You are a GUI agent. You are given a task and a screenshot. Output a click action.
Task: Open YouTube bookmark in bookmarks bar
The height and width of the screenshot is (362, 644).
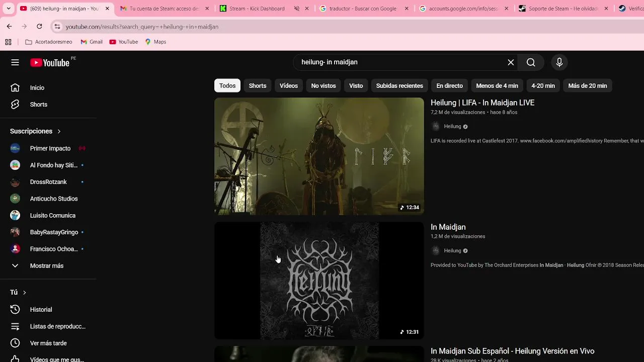click(x=124, y=42)
